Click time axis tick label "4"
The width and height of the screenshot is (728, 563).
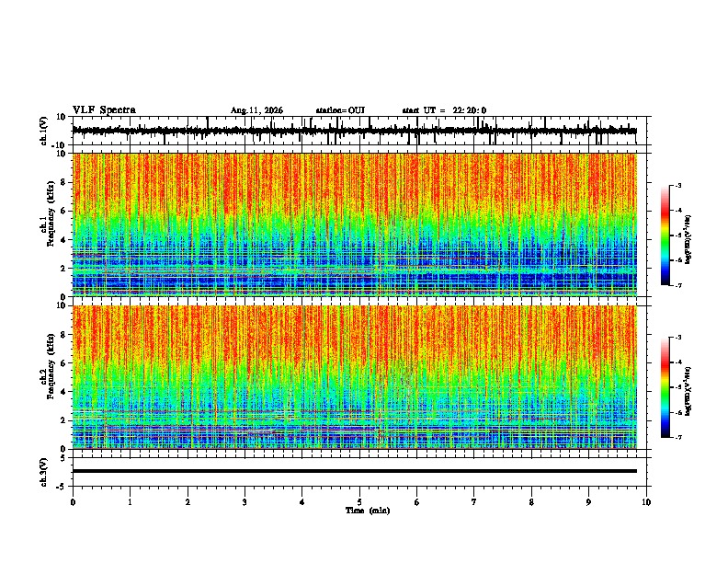(302, 502)
